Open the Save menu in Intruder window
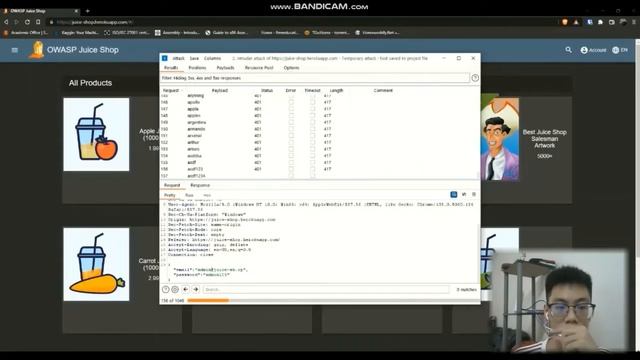The height and width of the screenshot is (360, 640). 194,58
